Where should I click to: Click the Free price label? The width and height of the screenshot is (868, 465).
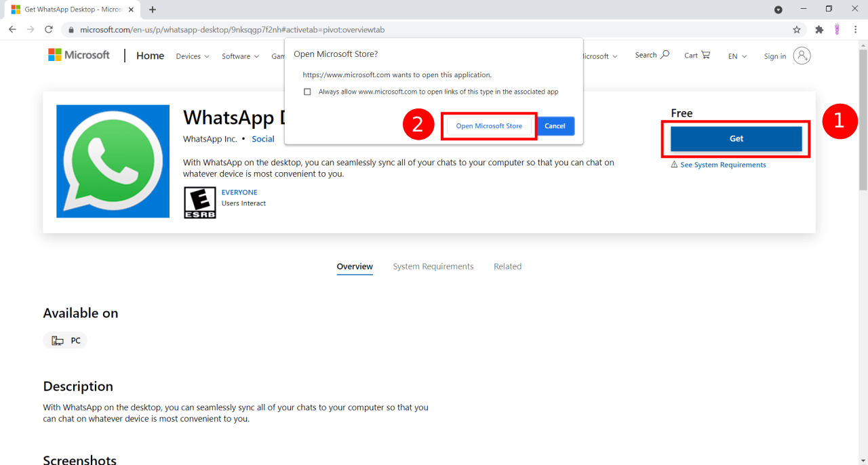tap(682, 113)
